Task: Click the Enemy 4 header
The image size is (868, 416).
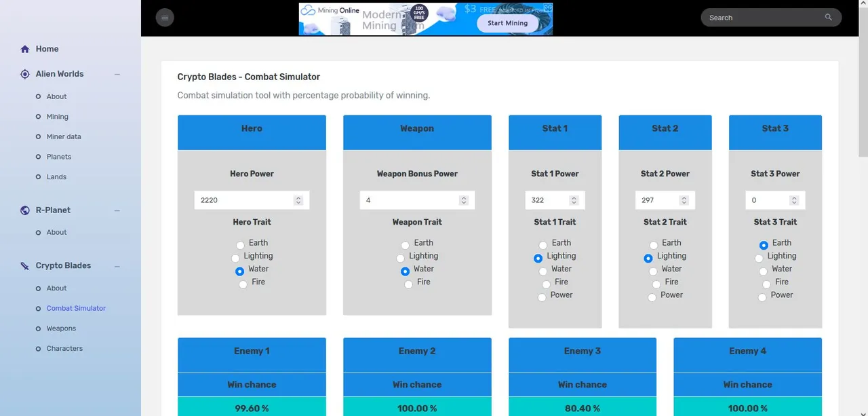Action: (747, 355)
